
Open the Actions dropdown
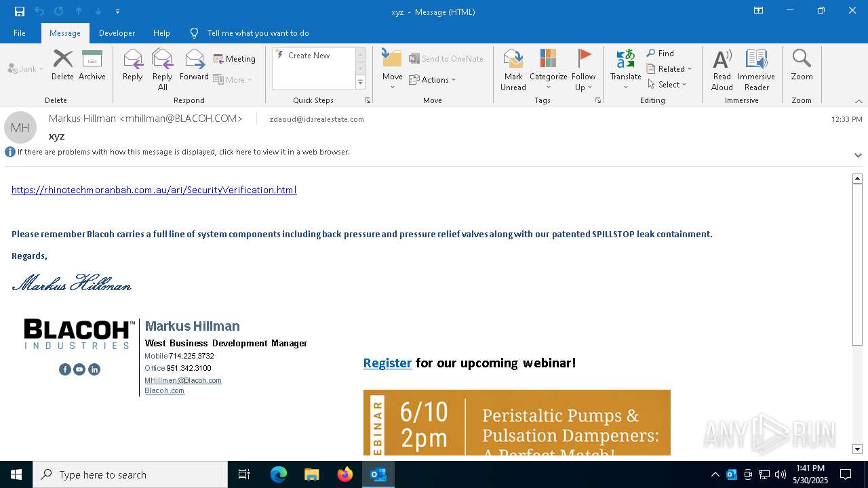[x=433, y=79]
